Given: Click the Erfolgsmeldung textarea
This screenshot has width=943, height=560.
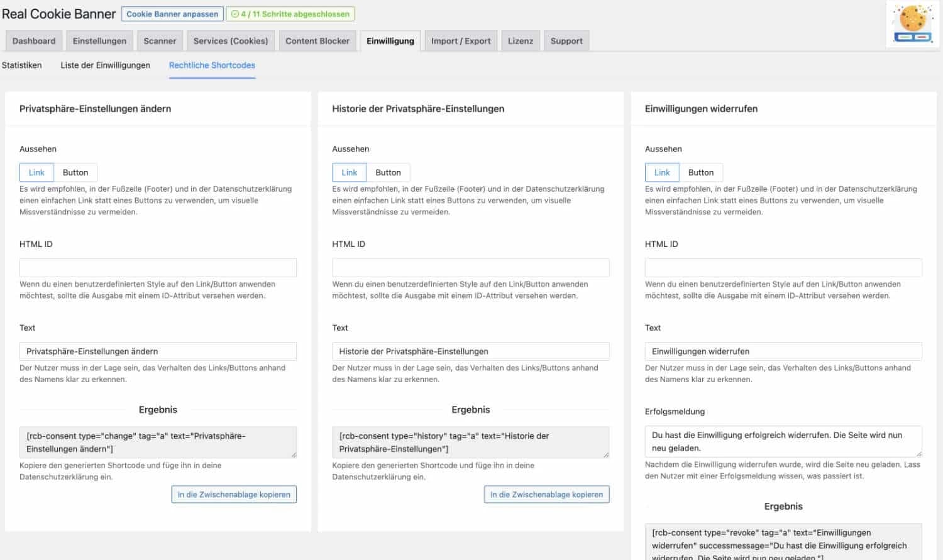Looking at the screenshot, I should click(783, 441).
